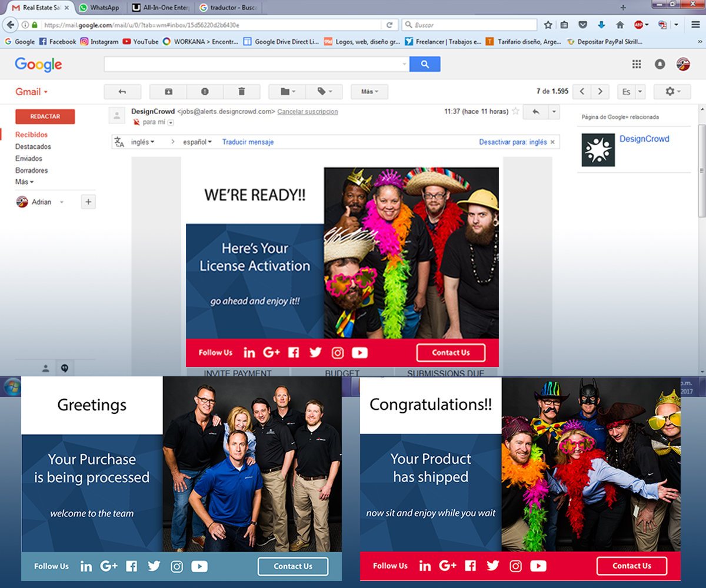
Task: Click YouTube icon in WE'RE READY banner
Action: click(359, 353)
